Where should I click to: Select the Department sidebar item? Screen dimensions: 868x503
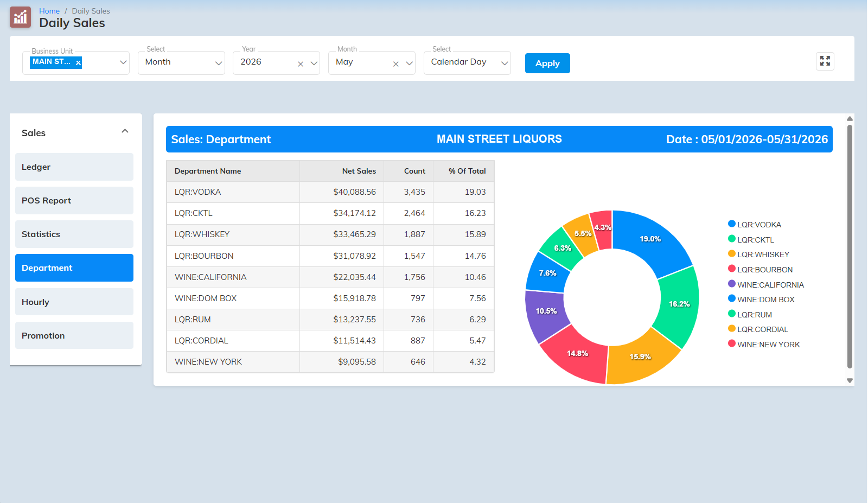point(74,268)
